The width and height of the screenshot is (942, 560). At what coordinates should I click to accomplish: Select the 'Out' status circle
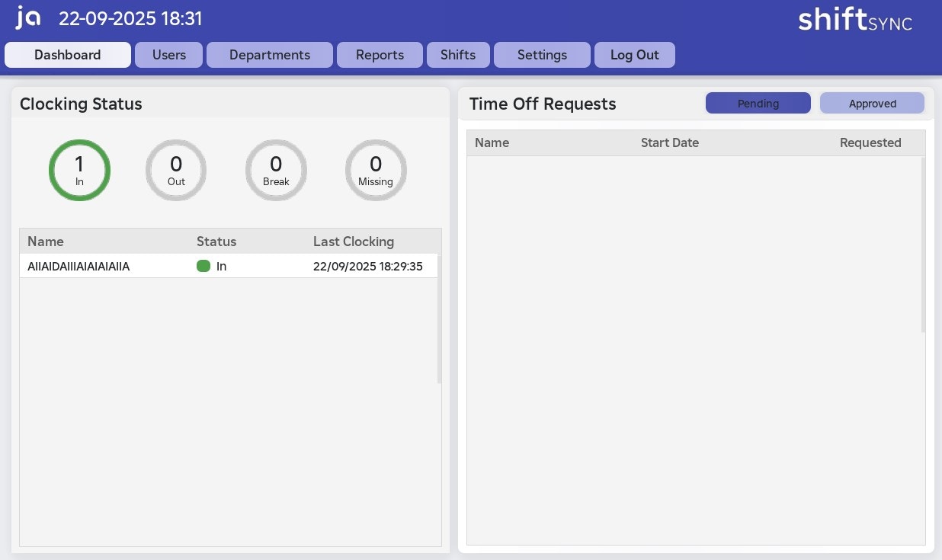[x=176, y=170]
